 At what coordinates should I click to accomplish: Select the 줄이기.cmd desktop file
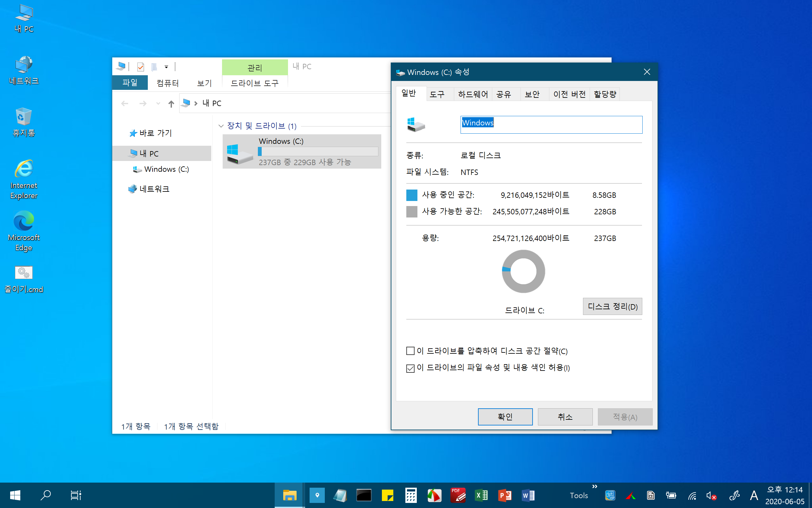[x=24, y=279]
